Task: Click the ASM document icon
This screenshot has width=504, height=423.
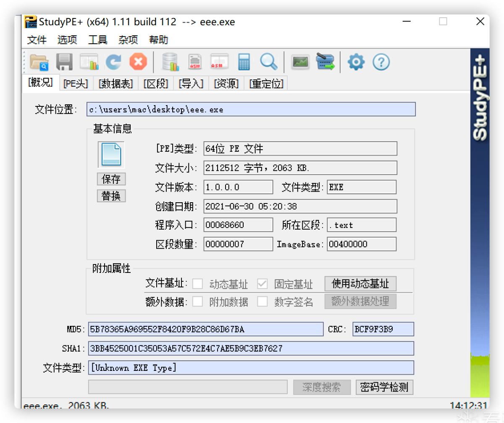Action: pos(195,62)
